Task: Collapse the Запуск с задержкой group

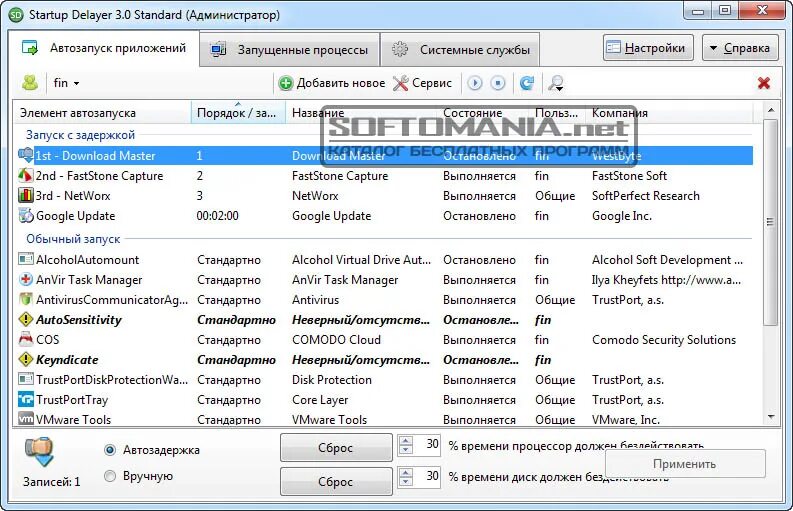Action: [x=80, y=135]
